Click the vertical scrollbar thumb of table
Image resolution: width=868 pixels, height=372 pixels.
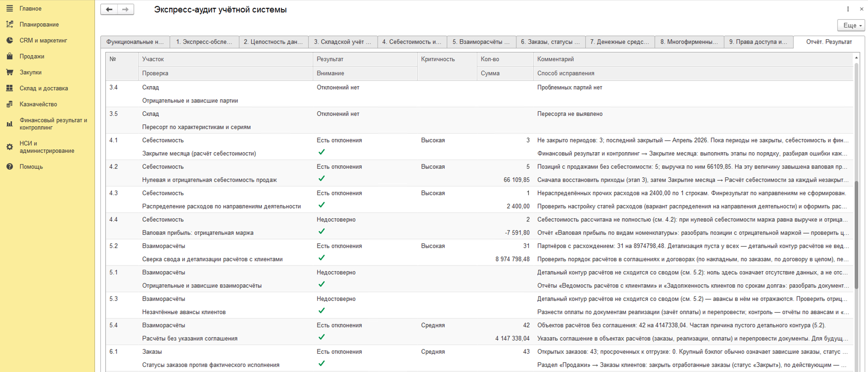(x=856, y=234)
